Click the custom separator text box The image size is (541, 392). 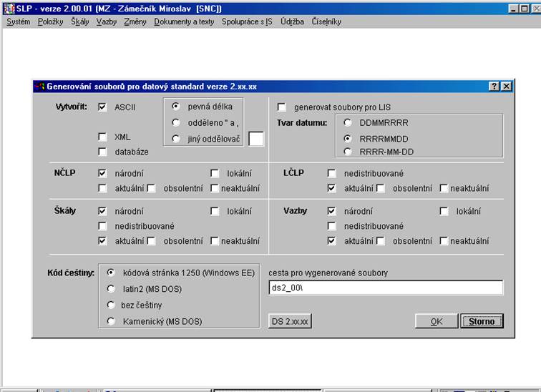tap(255, 139)
